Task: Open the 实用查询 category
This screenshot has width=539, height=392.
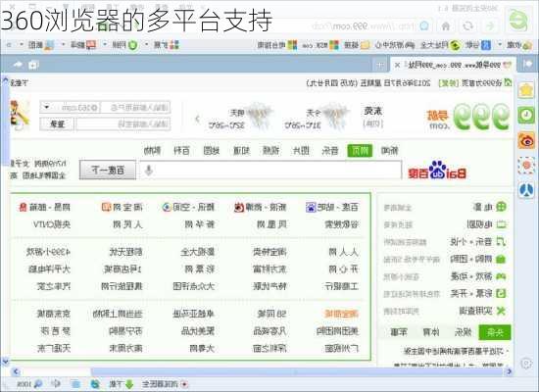Action: click(x=482, y=311)
